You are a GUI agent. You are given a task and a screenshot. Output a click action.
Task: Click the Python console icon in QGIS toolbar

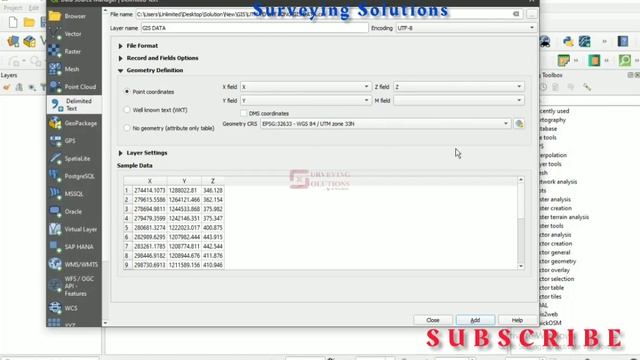pyautogui.click(x=568, y=41)
